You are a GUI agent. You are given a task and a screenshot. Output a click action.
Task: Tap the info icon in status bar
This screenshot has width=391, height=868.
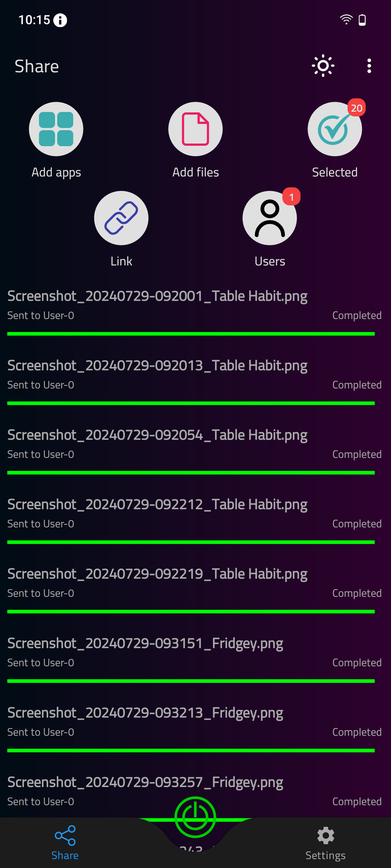pos(60,20)
